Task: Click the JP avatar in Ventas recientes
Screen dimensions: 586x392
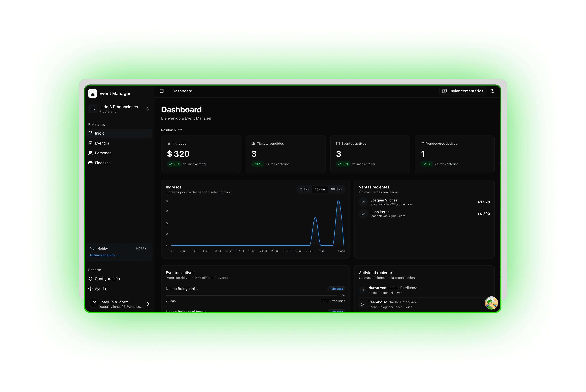Action: click(363, 214)
